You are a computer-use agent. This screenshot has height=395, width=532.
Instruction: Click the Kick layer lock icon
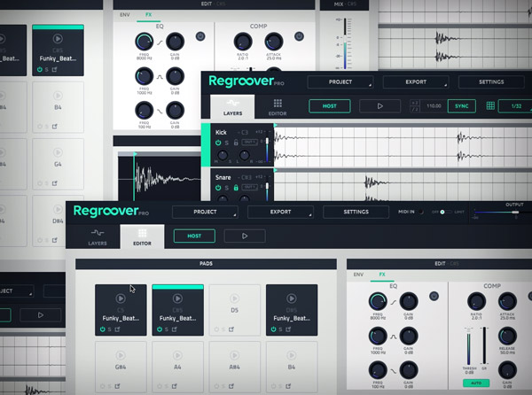coord(235,143)
